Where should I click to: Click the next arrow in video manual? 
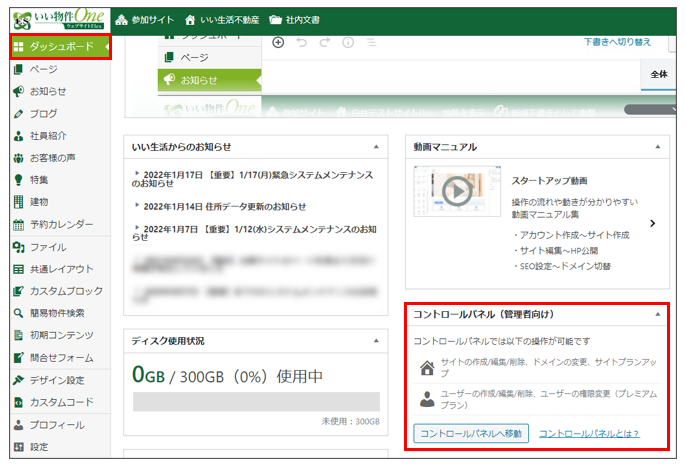(652, 223)
